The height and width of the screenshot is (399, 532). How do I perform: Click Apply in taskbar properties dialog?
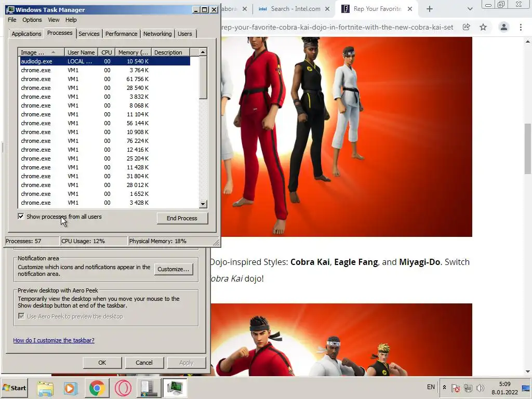(x=187, y=363)
